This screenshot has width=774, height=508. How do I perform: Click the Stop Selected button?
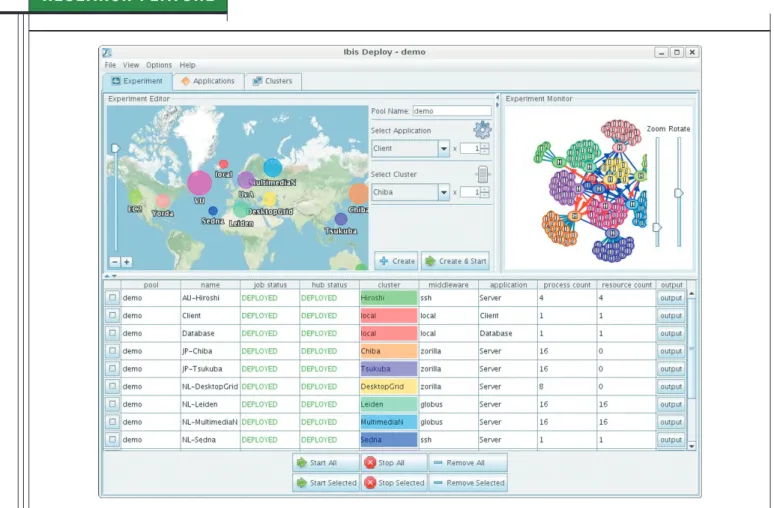tap(394, 483)
